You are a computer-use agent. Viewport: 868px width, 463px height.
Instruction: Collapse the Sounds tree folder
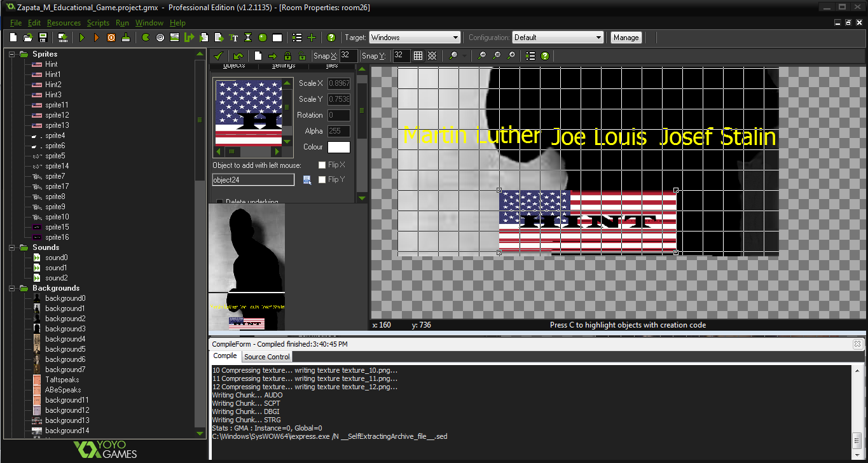tap(11, 247)
